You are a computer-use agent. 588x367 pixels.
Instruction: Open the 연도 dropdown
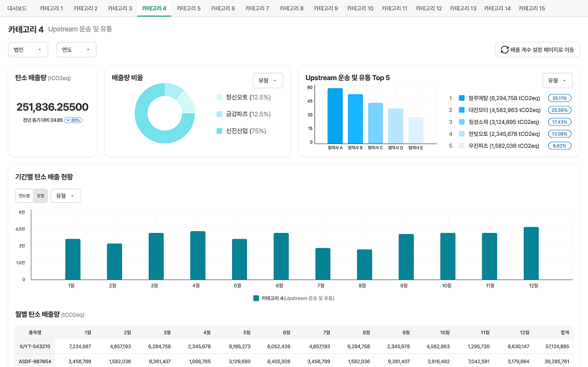pyautogui.click(x=76, y=49)
